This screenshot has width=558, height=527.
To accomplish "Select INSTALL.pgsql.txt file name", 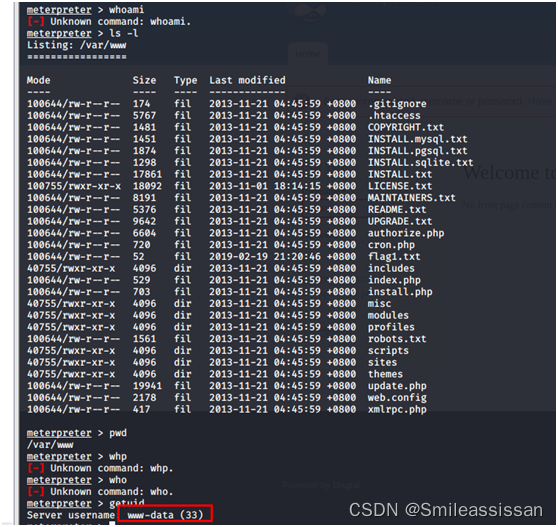I will pyautogui.click(x=417, y=151).
